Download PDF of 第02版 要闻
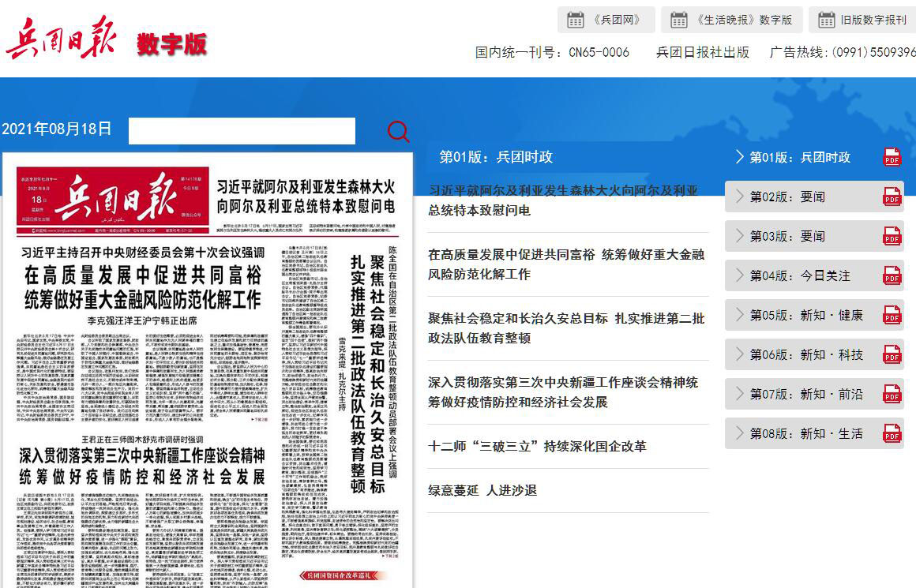The width and height of the screenshot is (916, 588). [892, 197]
